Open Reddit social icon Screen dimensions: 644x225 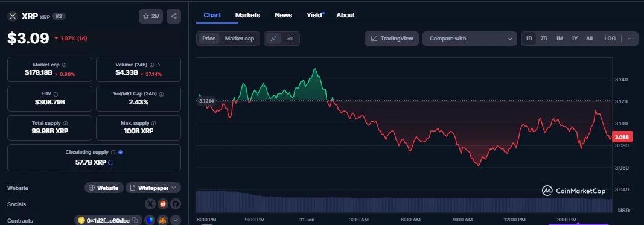click(x=162, y=204)
